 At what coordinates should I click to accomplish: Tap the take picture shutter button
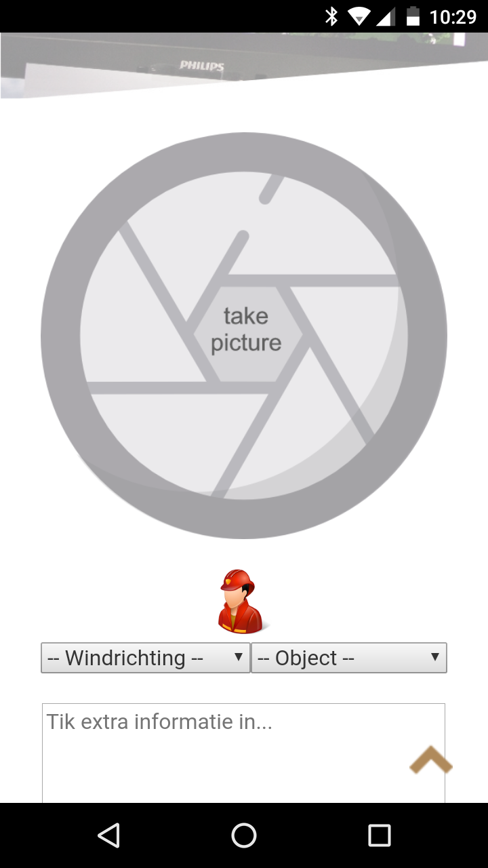(244, 336)
